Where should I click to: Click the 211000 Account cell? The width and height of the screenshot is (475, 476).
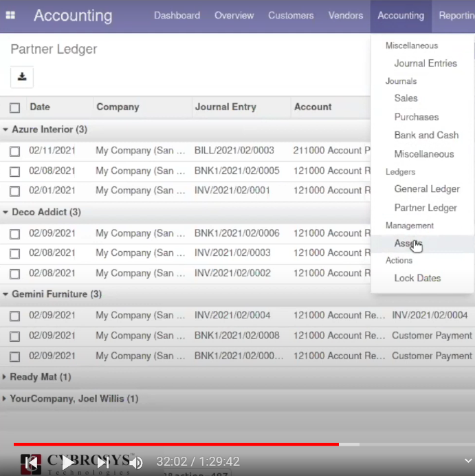(332, 151)
